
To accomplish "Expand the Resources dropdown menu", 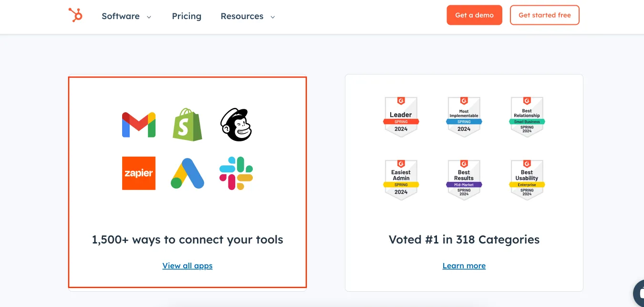I will tap(248, 16).
